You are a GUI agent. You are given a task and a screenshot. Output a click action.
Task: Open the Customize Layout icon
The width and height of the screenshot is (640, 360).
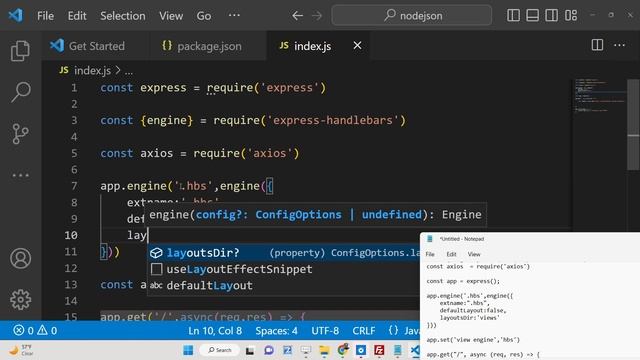coord(571,16)
